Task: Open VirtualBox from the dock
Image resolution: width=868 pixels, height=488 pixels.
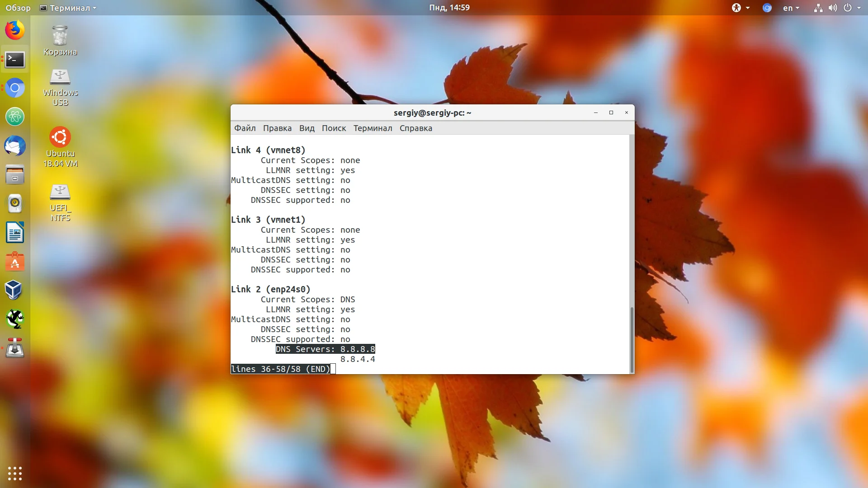Action: click(x=14, y=290)
